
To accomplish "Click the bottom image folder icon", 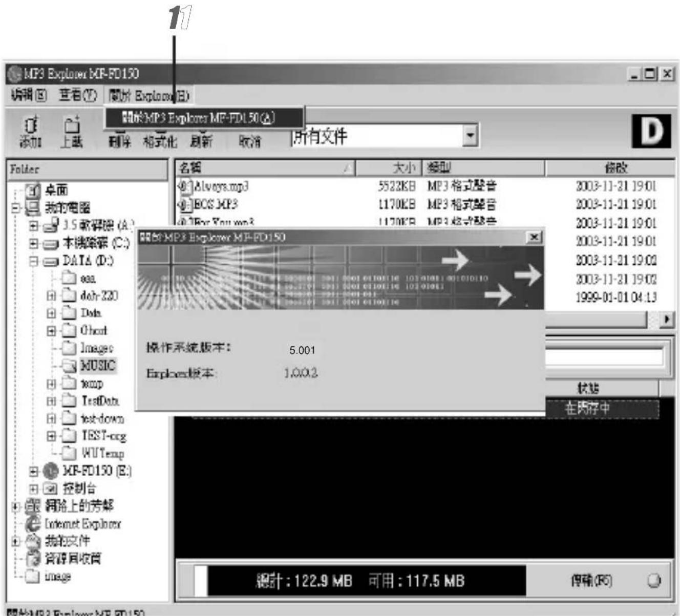I will (x=33, y=576).
